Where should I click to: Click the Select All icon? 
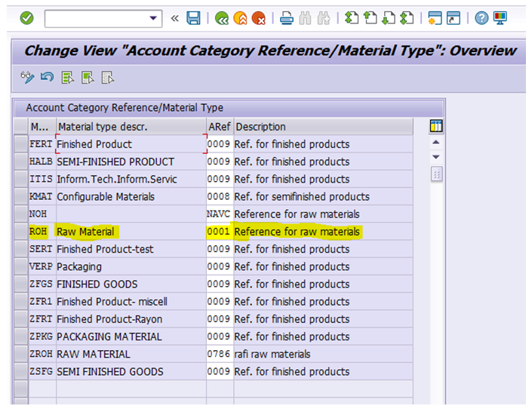tap(68, 78)
